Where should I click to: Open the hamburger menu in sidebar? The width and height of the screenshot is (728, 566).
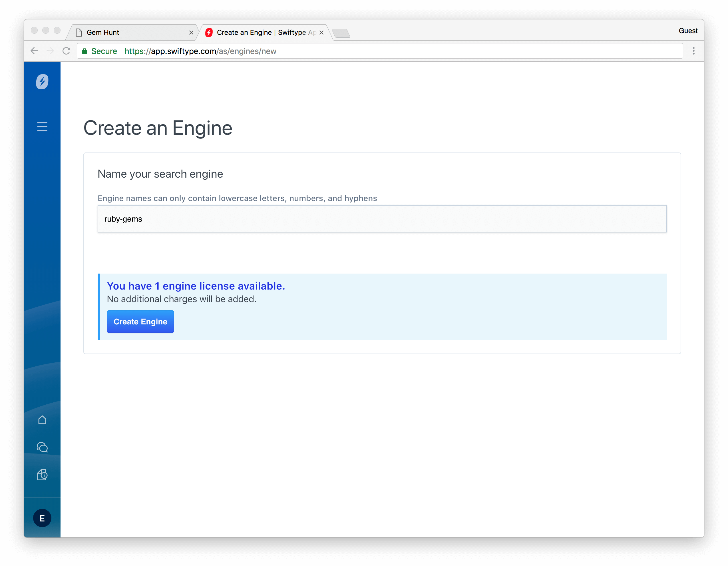(x=42, y=127)
